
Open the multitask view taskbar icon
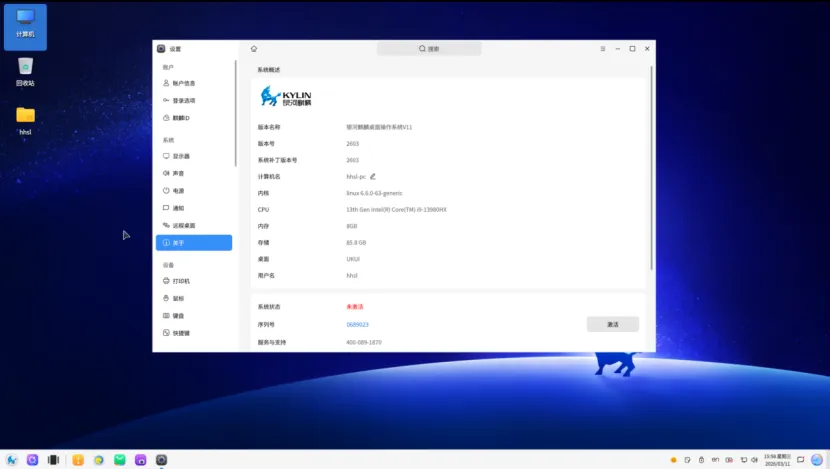(x=54, y=460)
